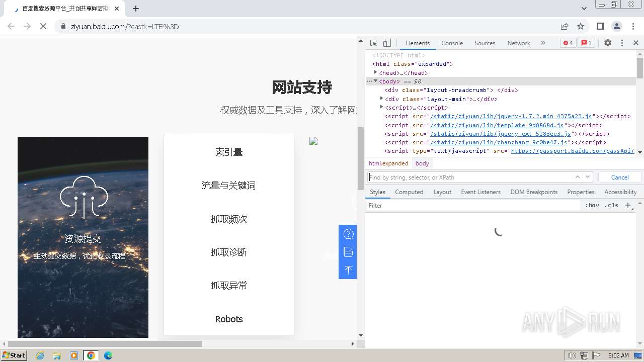644x362 pixels.
Task: Switch to the Sources tab
Action: point(485,43)
